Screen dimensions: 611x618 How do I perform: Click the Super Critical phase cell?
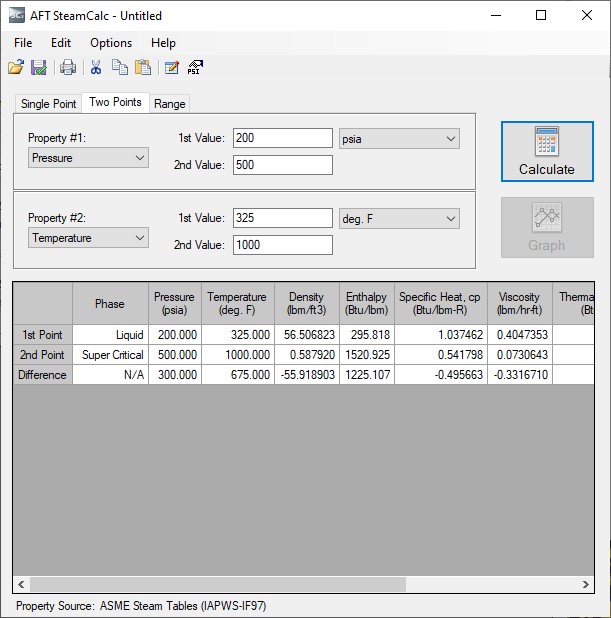[110, 355]
